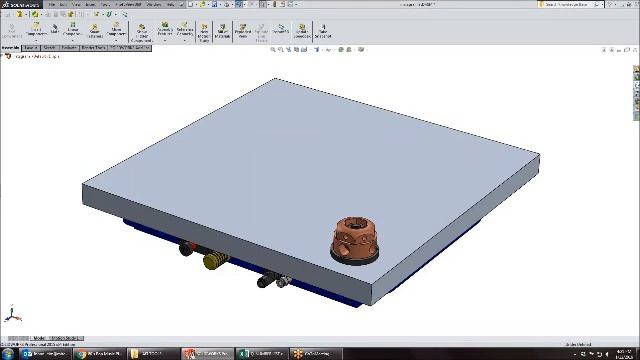This screenshot has width=640, height=360.
Task: Expand Reference Geometry dropdown arrow
Action: coord(184,40)
